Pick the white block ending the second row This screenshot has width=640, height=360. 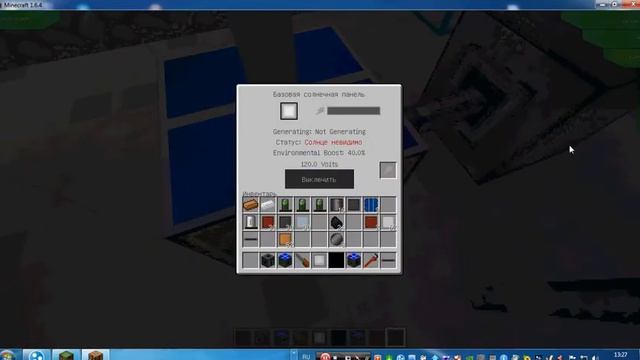tap(388, 222)
